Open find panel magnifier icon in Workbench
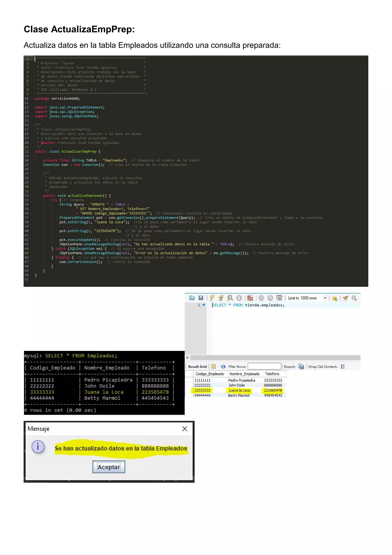Image resolution: width=392 pixels, height=555 pixels. point(354,298)
